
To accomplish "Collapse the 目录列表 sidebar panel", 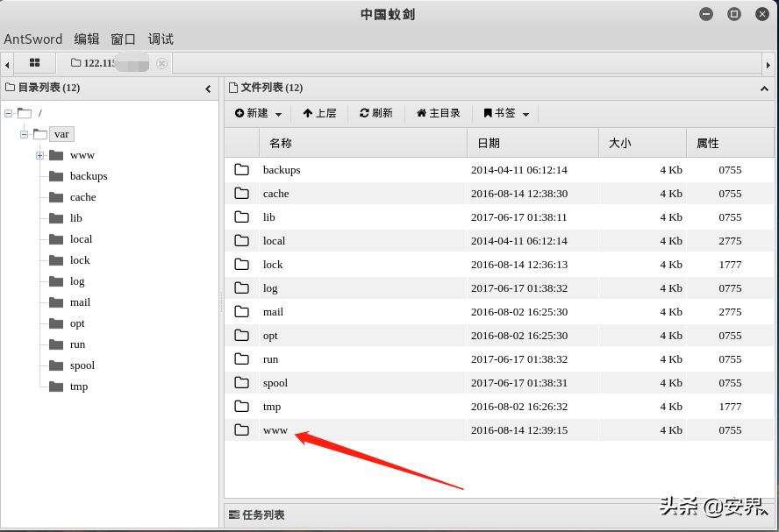I will [x=208, y=88].
